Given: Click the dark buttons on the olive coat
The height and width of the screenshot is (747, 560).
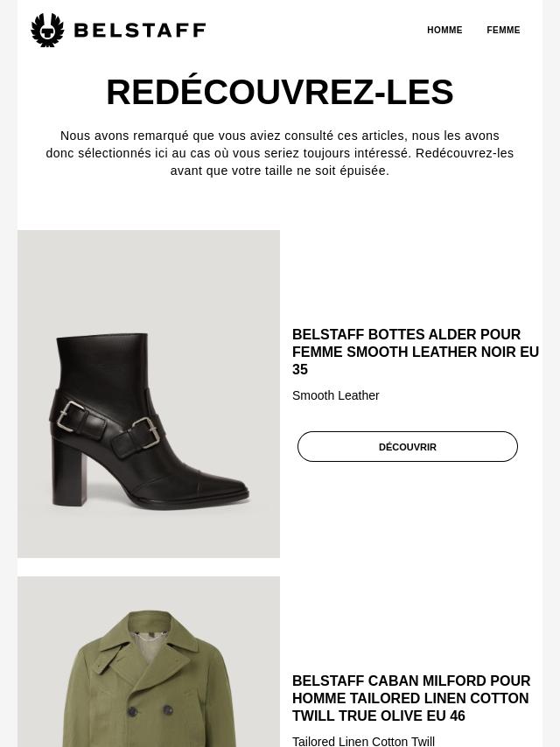Looking at the screenshot, I should coord(150,710).
